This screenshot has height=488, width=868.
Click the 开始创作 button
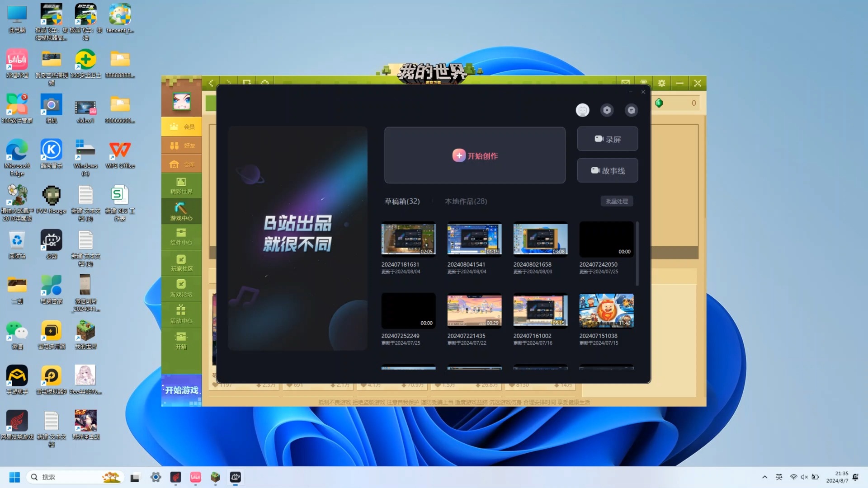pyautogui.click(x=475, y=155)
